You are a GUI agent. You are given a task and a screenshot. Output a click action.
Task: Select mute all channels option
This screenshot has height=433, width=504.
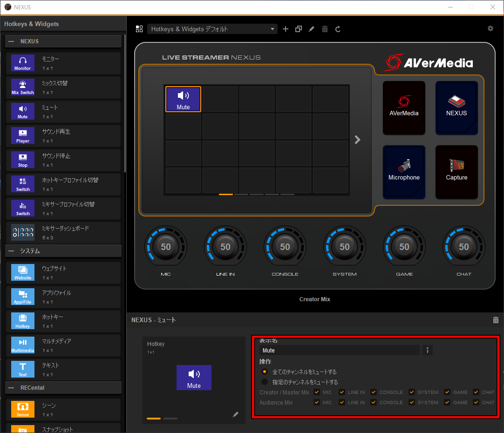(x=265, y=372)
